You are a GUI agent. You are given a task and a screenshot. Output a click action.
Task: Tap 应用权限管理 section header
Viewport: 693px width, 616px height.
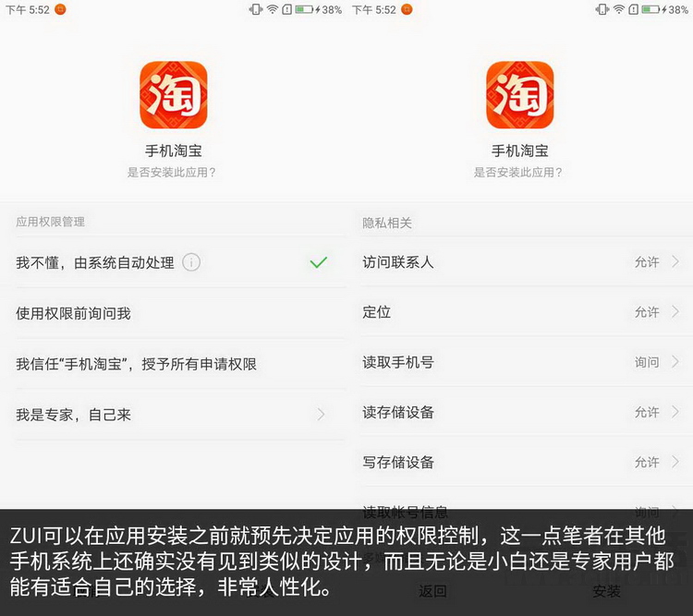51,222
